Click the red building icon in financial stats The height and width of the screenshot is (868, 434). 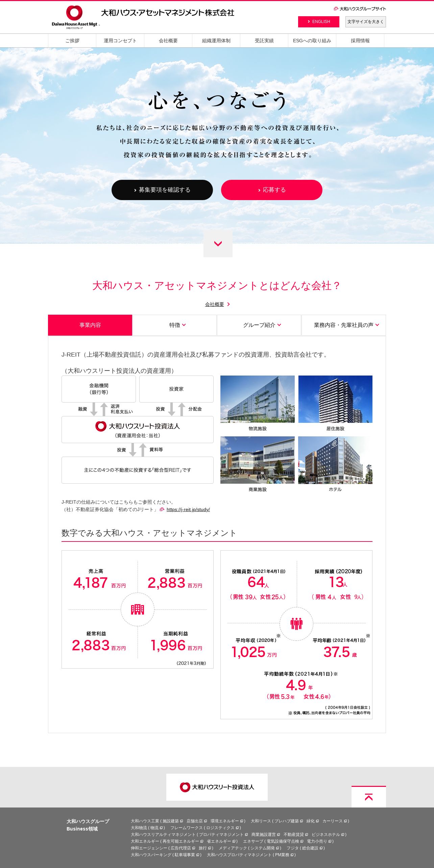coord(138,609)
